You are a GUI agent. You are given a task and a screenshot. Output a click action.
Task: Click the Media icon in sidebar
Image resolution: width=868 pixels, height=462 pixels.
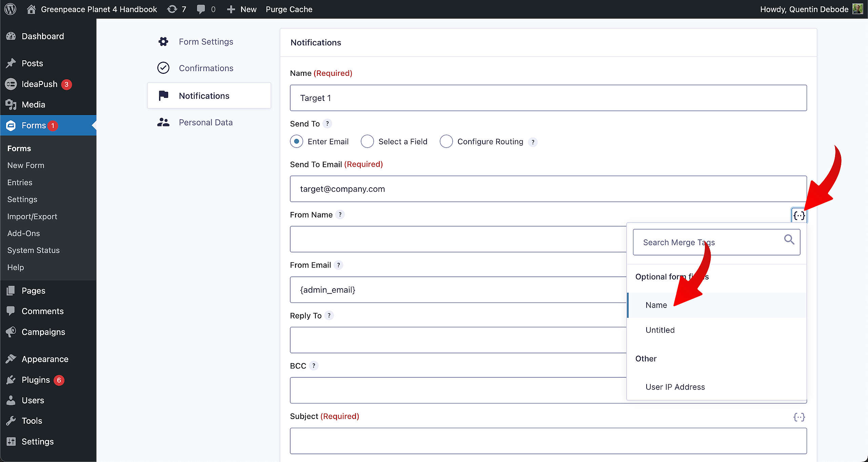11,105
